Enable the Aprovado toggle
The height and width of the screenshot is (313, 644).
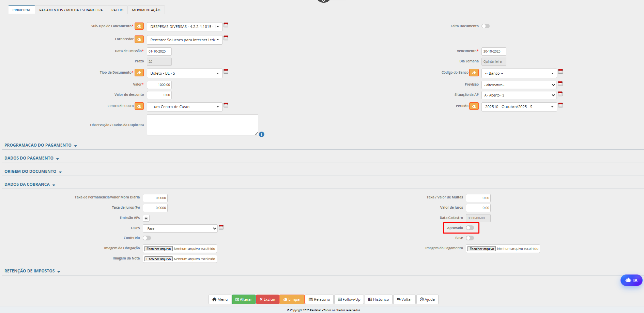470,228
